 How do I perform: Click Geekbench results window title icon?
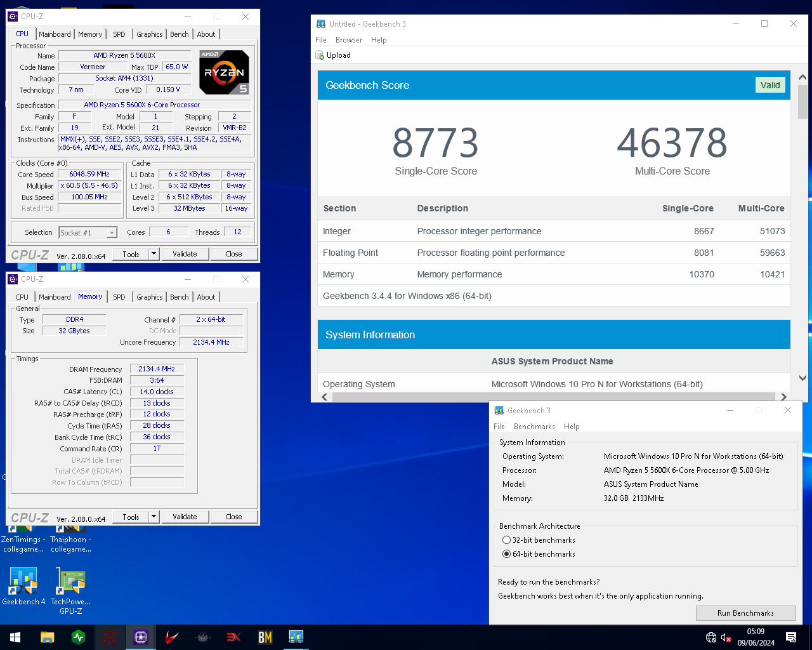pyautogui.click(x=321, y=24)
